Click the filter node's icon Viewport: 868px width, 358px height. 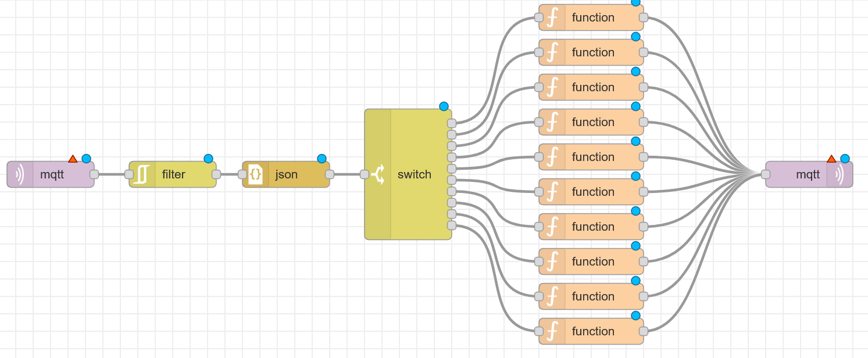tap(142, 174)
